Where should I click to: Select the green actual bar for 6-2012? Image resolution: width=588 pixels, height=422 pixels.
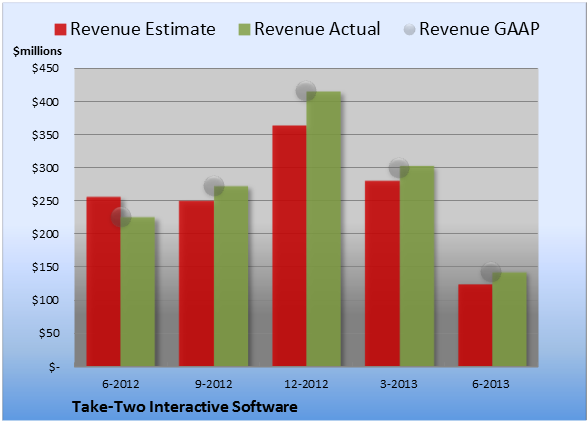138,292
